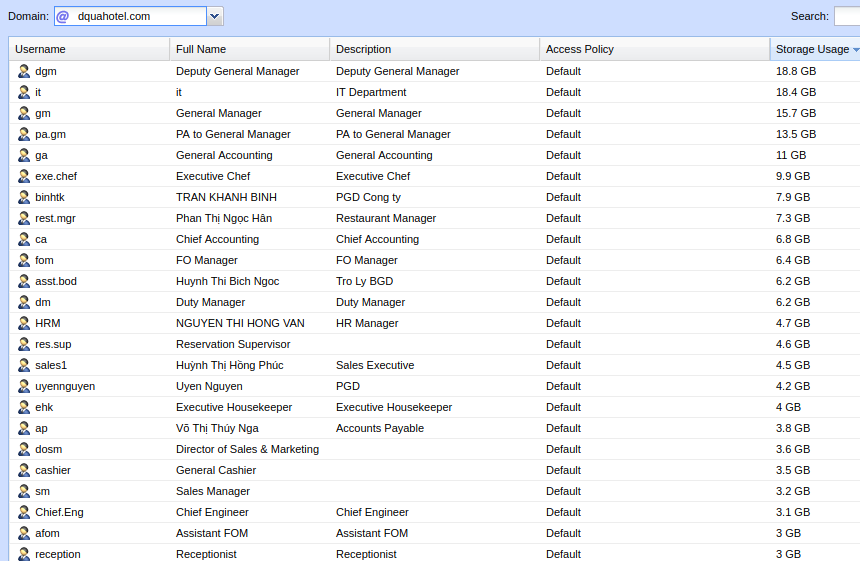Select username Chief.Eng
The height and width of the screenshot is (561, 860).
pos(59,512)
